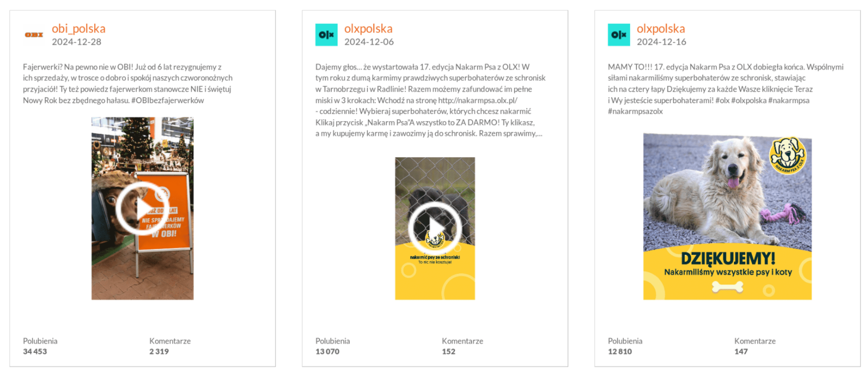The height and width of the screenshot is (379, 868).
Task: Click the 2024-12-06 post date
Action: 369,42
